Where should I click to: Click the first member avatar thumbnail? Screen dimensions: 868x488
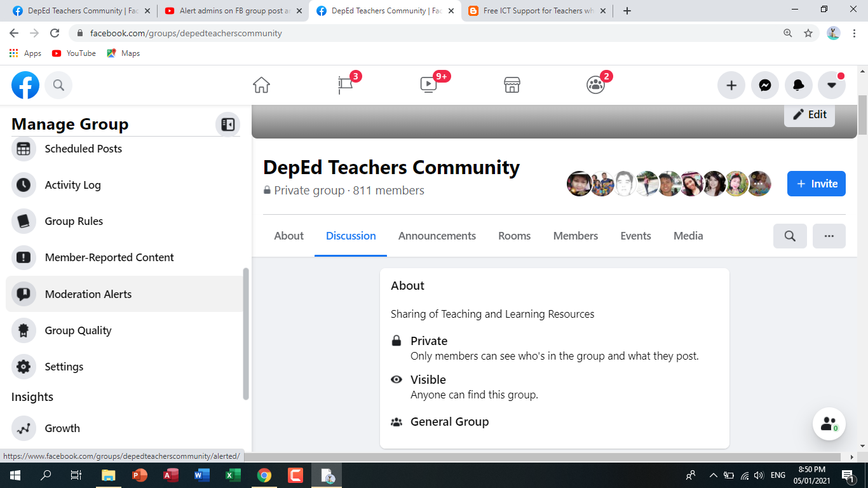click(x=580, y=184)
